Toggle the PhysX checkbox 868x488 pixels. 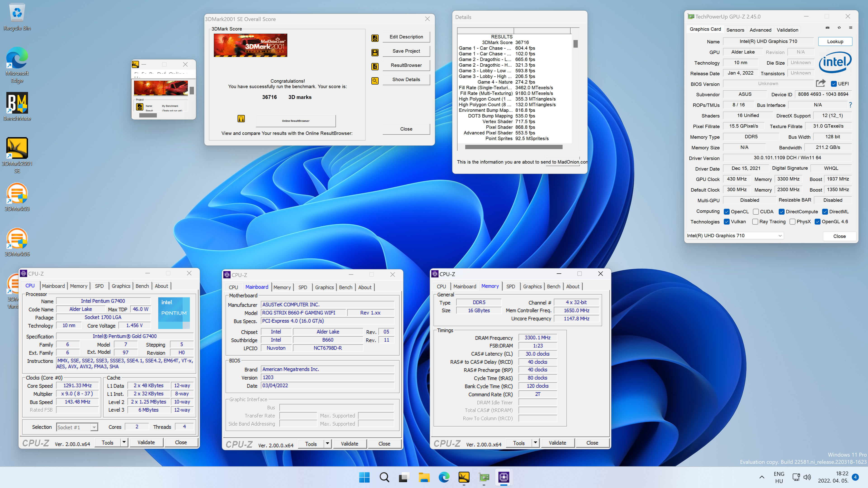click(x=793, y=222)
